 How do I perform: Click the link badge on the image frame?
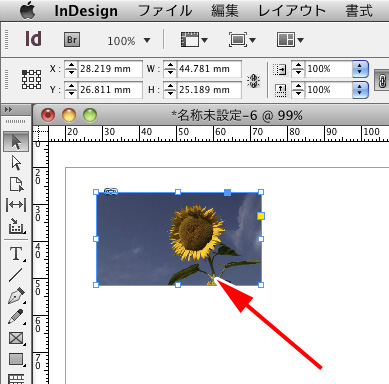tap(111, 191)
